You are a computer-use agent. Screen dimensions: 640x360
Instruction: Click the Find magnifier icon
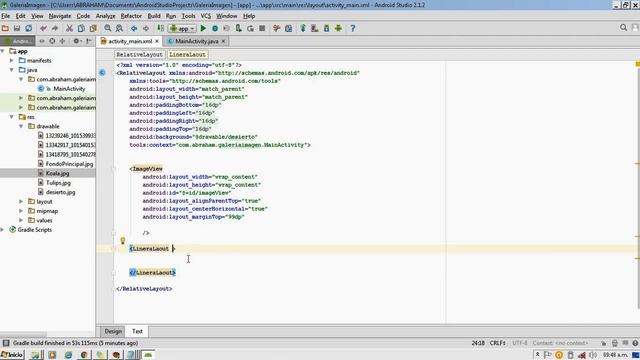coord(107,28)
